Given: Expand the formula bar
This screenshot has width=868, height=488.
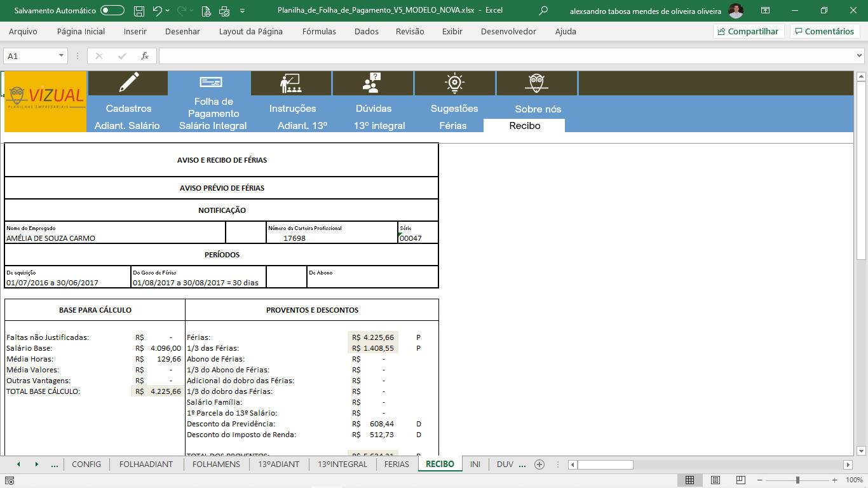Looking at the screenshot, I should click(859, 56).
